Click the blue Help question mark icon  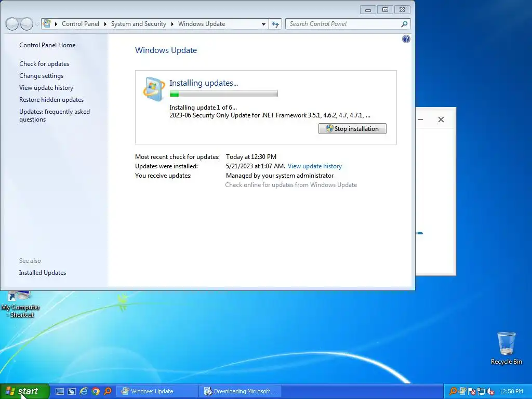(406, 39)
